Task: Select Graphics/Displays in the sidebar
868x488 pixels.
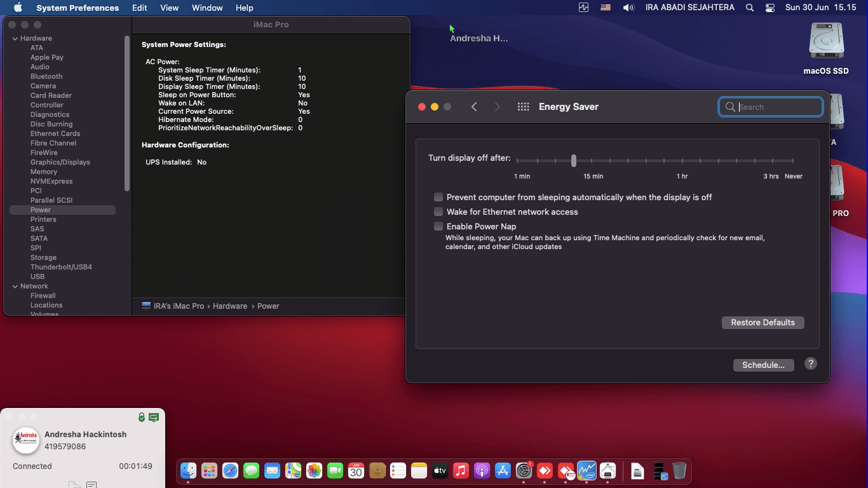Action: 60,162
